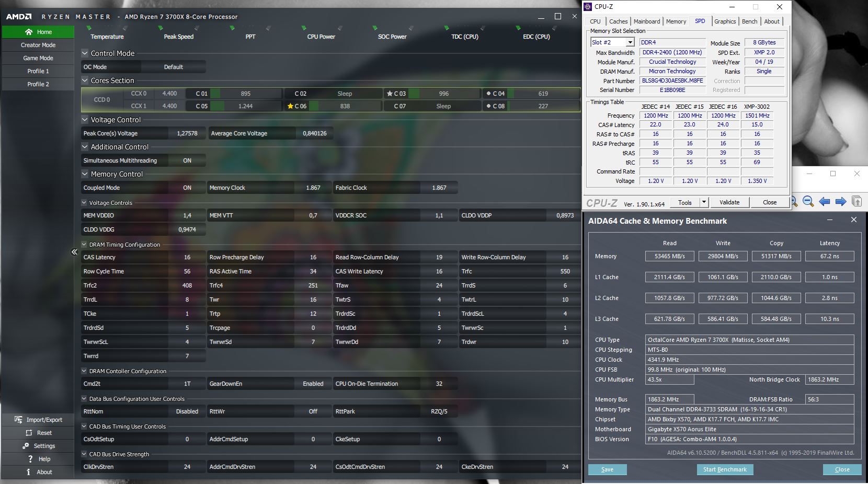Viewport: 868px width, 484px height.
Task: Open the Graphics tab in CPU-Z
Action: tap(725, 21)
